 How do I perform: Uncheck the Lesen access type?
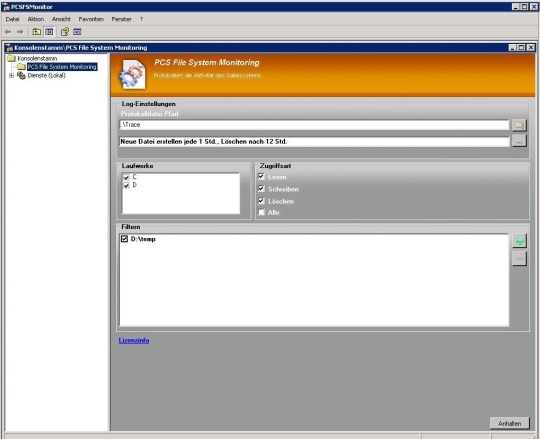(x=261, y=177)
